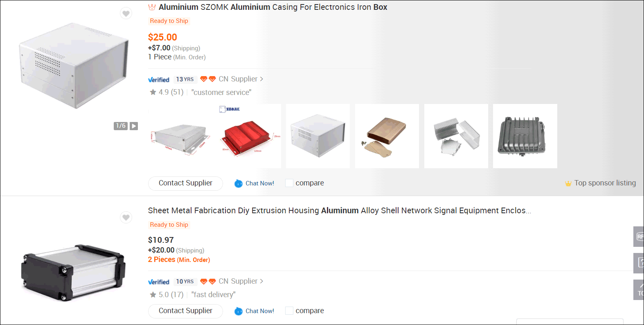This screenshot has height=325, width=644.
Task: Click Chat Now icon for Sheet Metal listing
Action: point(239,311)
